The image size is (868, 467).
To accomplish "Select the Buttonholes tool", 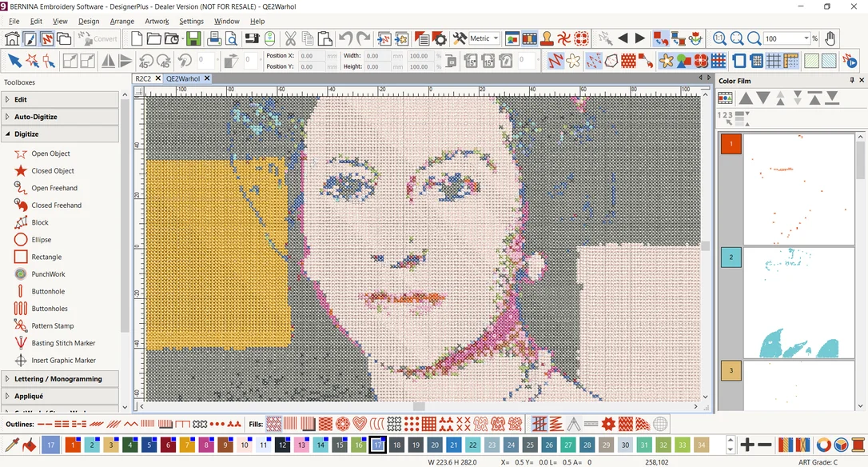I will tap(50, 309).
